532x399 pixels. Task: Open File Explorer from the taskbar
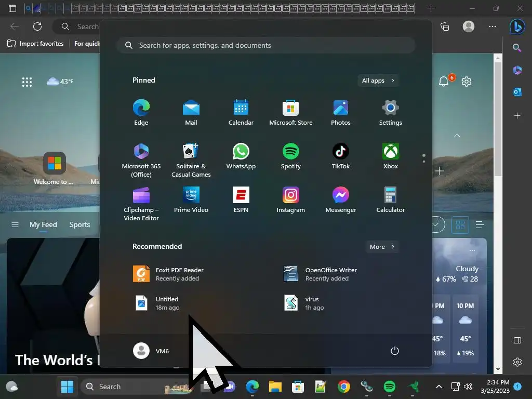(275, 387)
